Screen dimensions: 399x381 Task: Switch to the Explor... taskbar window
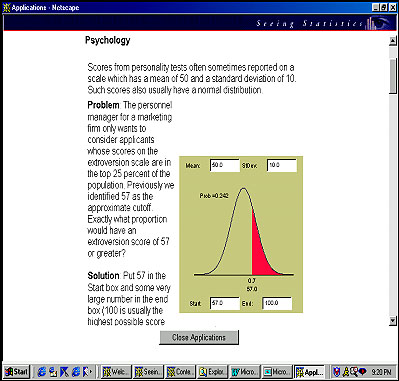click(212, 372)
